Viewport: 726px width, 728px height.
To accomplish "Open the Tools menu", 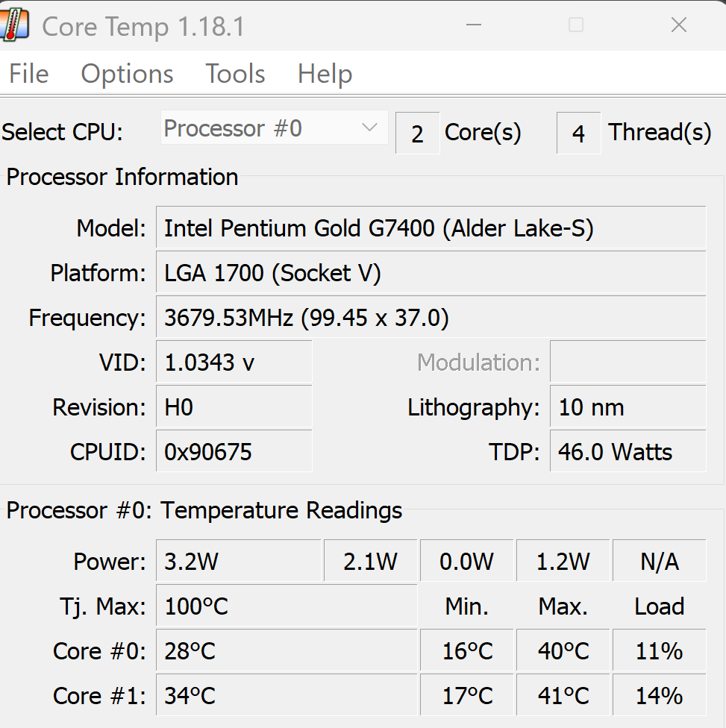I will point(235,74).
